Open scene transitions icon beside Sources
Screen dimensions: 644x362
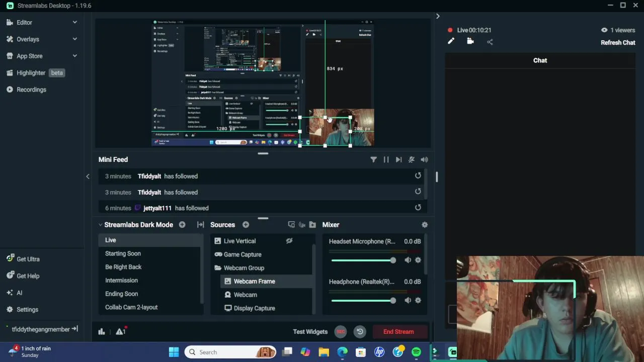pyautogui.click(x=200, y=225)
